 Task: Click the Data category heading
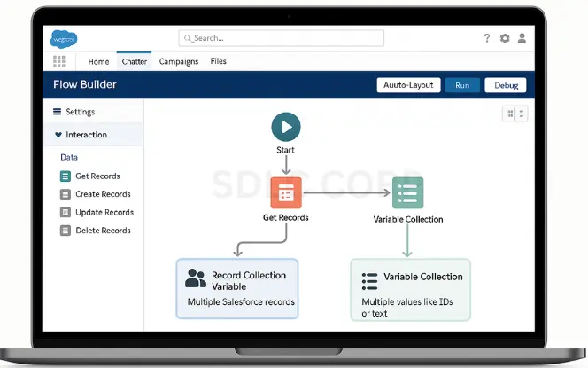pos(69,157)
